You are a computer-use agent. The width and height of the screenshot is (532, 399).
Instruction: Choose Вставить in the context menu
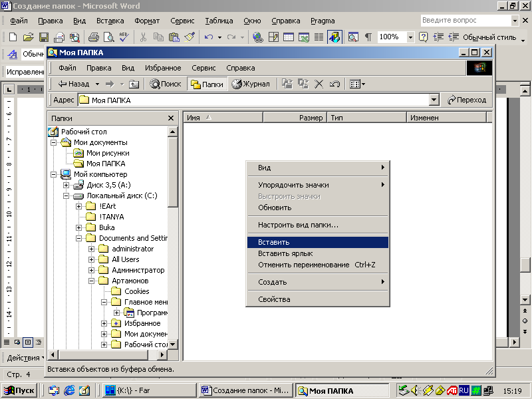pyautogui.click(x=318, y=242)
